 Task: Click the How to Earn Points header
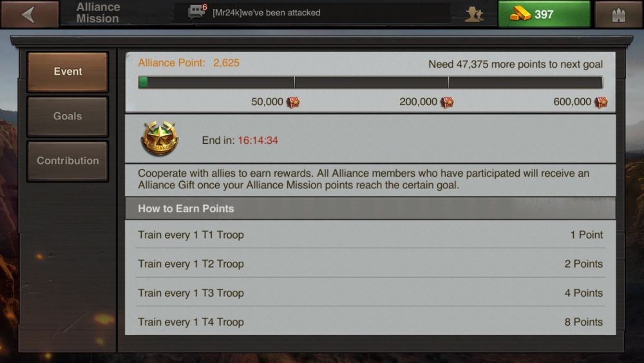(370, 208)
